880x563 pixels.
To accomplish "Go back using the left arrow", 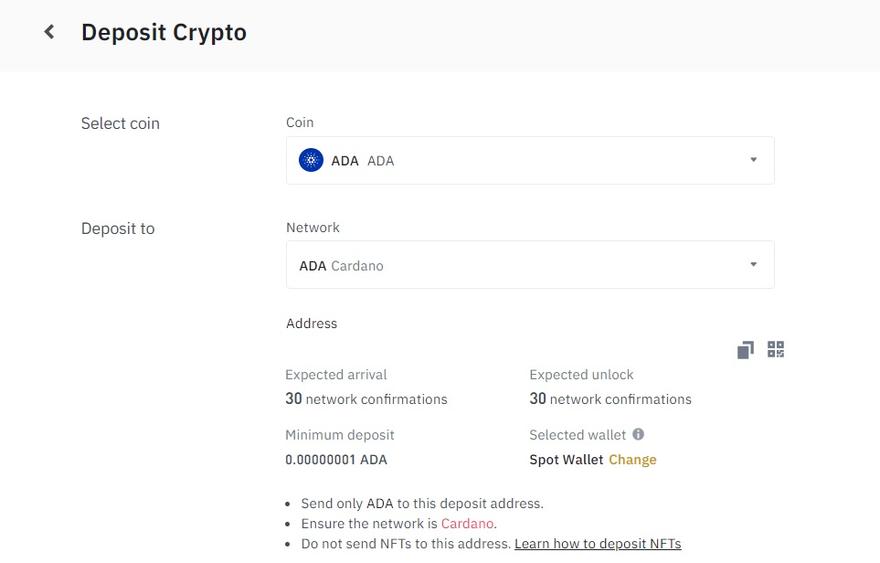I will click(49, 32).
